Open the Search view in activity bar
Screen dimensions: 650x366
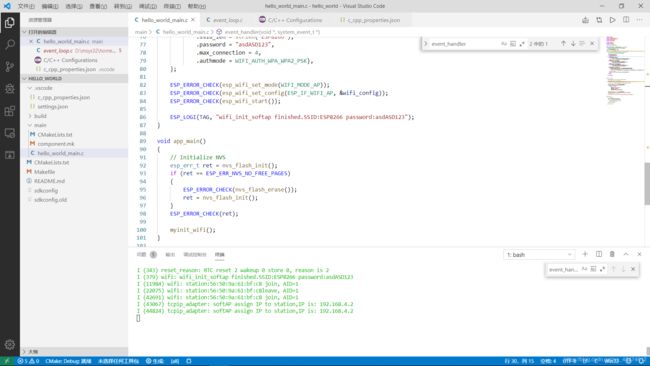coord(10,44)
